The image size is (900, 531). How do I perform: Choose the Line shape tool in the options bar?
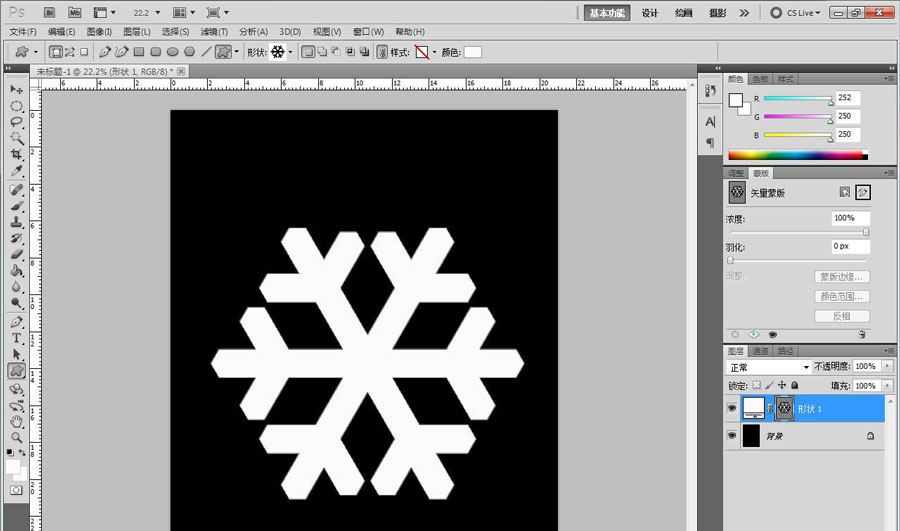coord(206,51)
